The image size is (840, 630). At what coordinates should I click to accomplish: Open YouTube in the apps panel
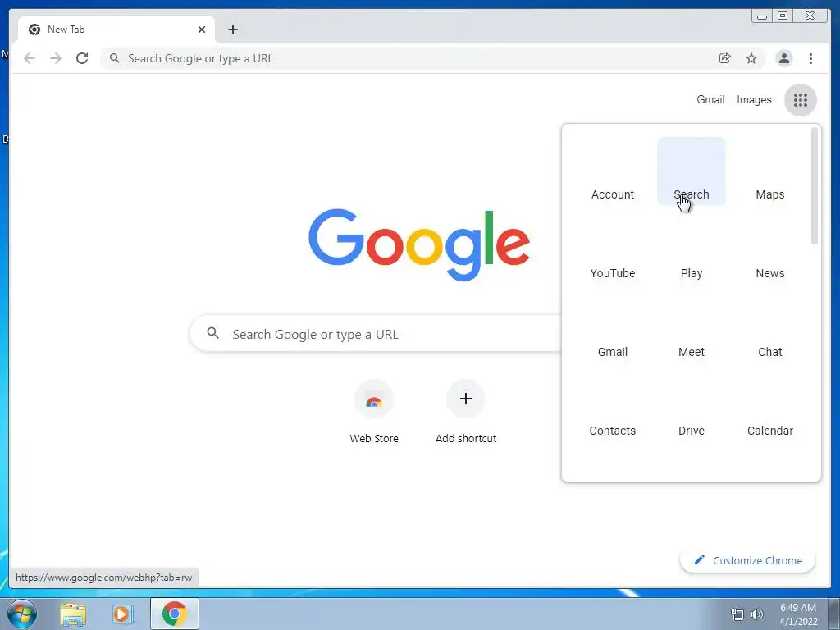(x=612, y=250)
